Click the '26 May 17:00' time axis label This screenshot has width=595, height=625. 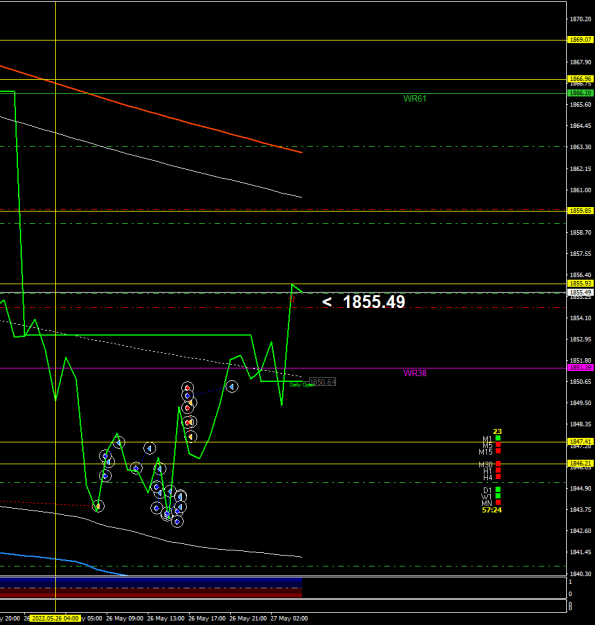coord(207,619)
